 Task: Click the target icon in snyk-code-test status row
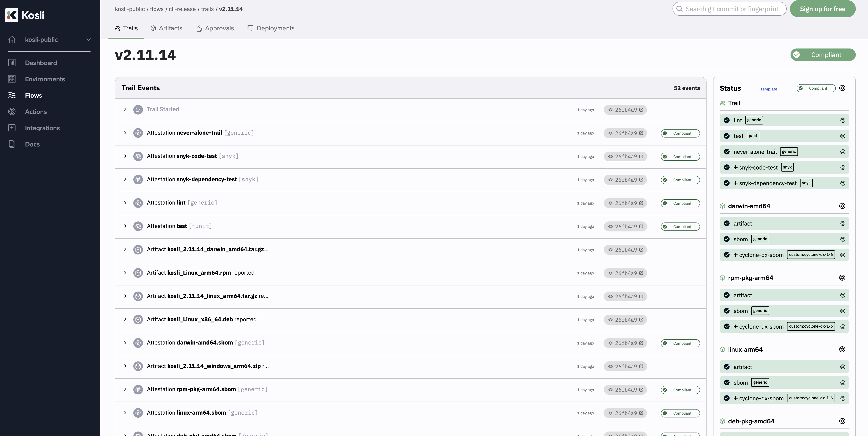pyautogui.click(x=842, y=167)
